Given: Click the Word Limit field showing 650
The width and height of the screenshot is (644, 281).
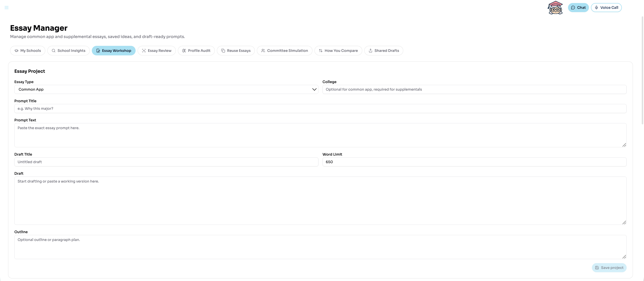Looking at the screenshot, I should coord(474,162).
